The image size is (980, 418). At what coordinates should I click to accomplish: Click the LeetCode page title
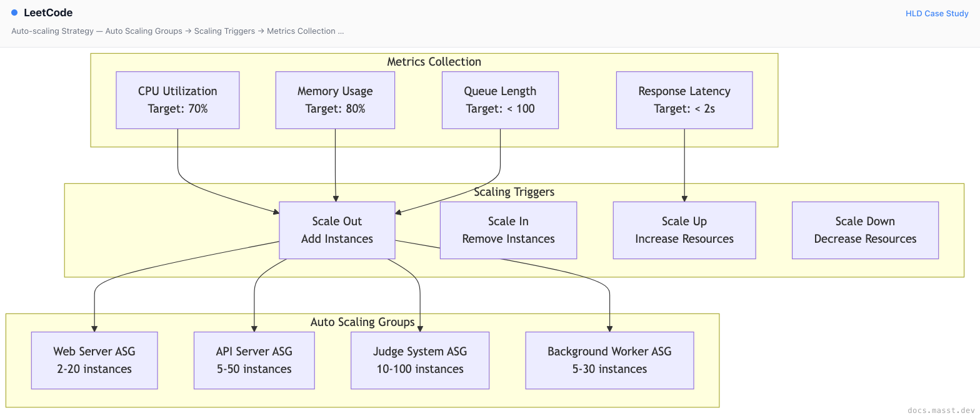(x=48, y=13)
